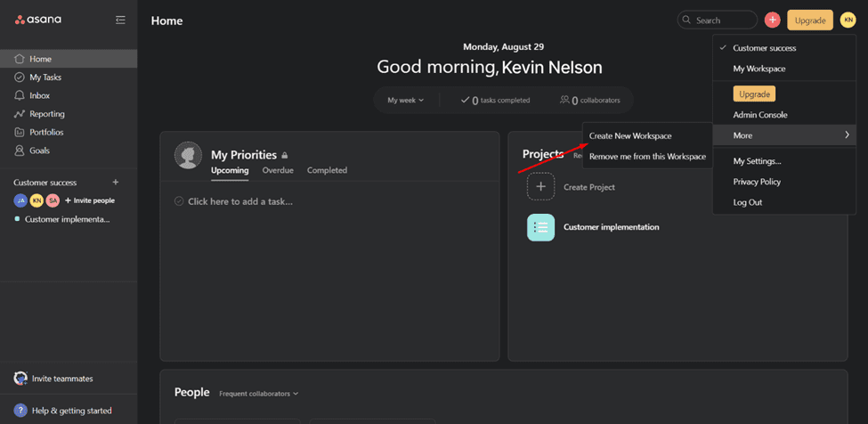Collapse sidebar with hamburger icon
The height and width of the screenshot is (424, 868).
[x=120, y=20]
